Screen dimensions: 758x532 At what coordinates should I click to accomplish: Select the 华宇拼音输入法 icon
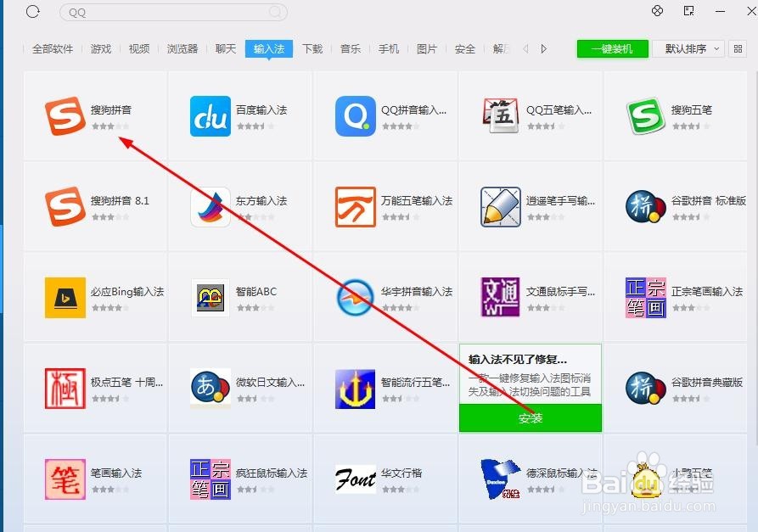point(356,298)
